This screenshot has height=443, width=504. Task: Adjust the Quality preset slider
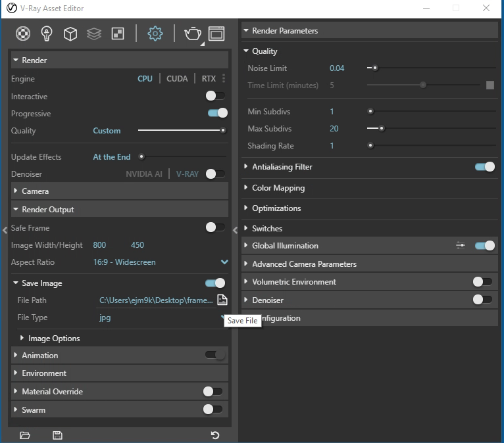pos(182,130)
